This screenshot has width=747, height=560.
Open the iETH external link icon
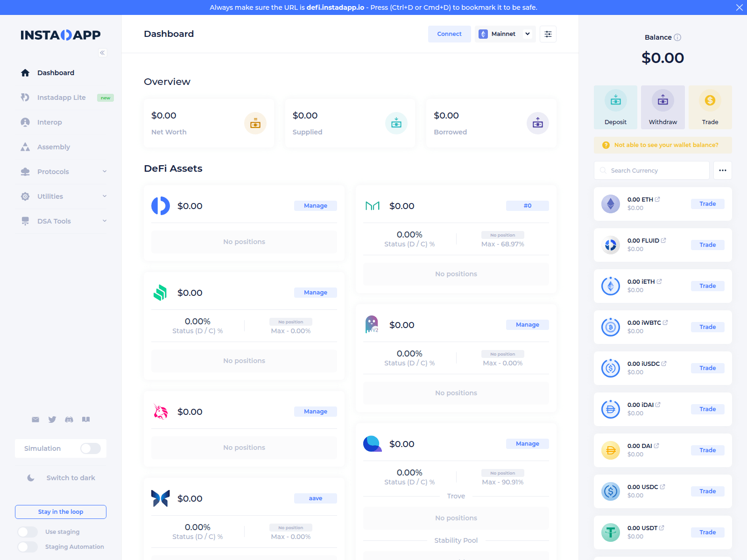(659, 281)
